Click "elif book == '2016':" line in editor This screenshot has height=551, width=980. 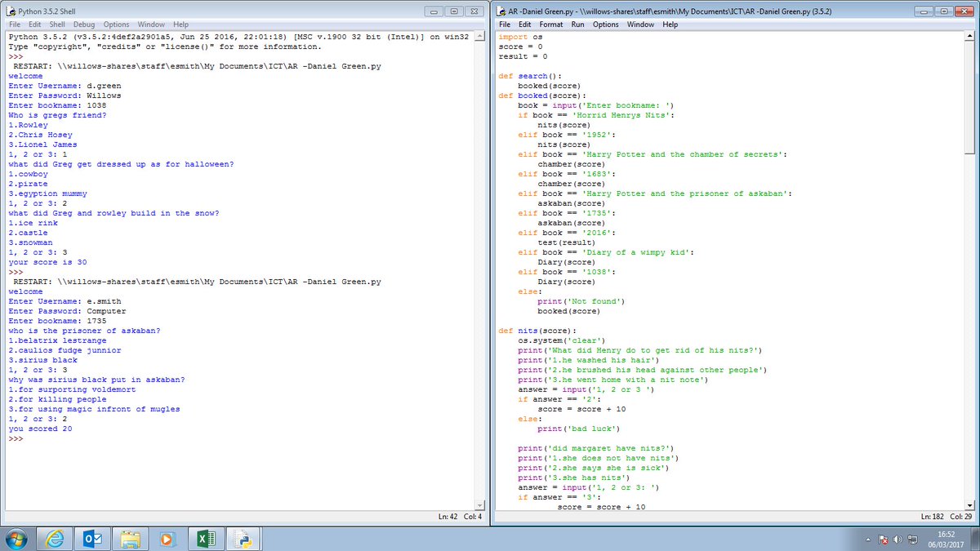(x=567, y=233)
